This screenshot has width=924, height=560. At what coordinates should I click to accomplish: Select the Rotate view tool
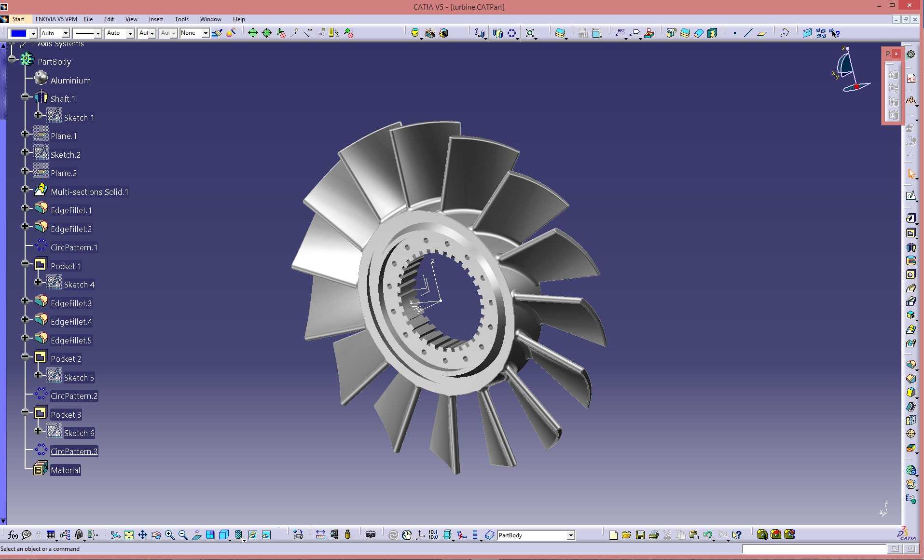pos(156,535)
